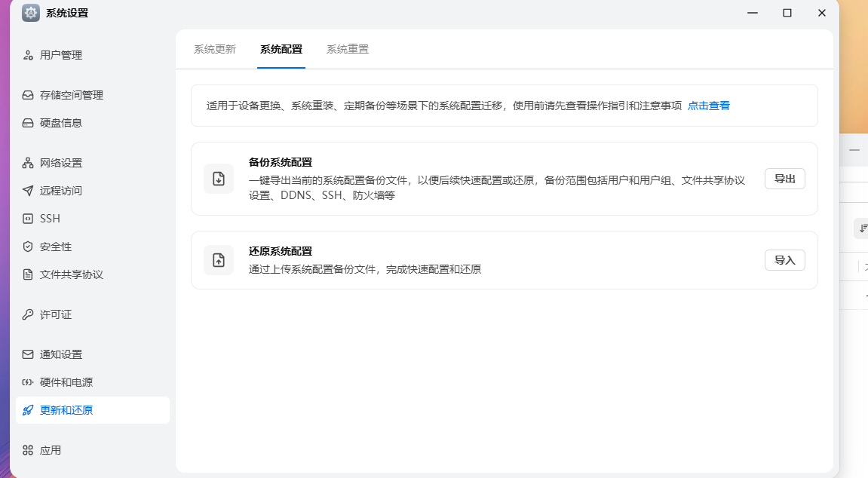Screen dimensions: 868x478
Task: Click the sort icon in the background window
Action: 863,228
